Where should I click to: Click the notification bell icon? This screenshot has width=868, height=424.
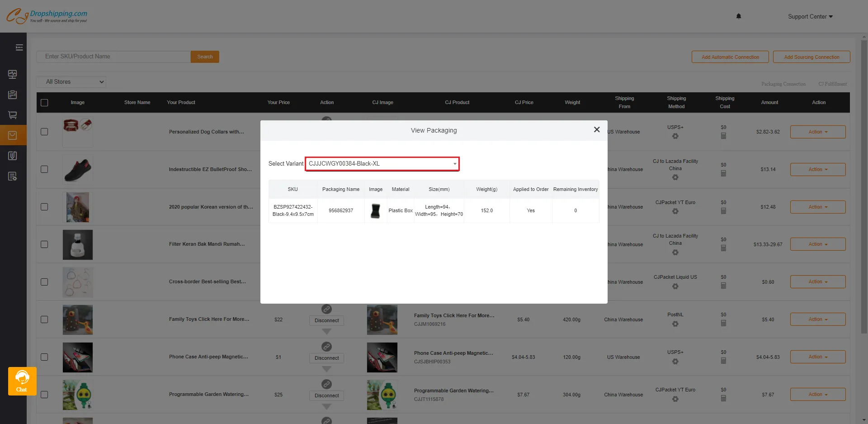pos(738,16)
